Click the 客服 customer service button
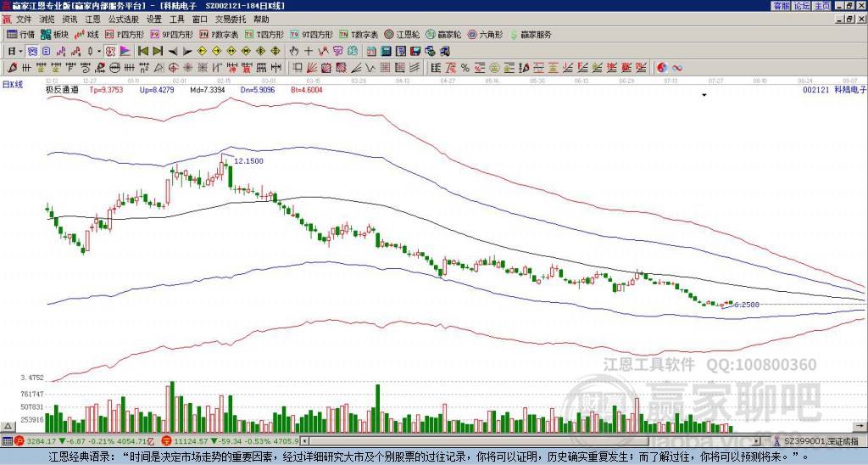868x465 pixels. coord(782,6)
